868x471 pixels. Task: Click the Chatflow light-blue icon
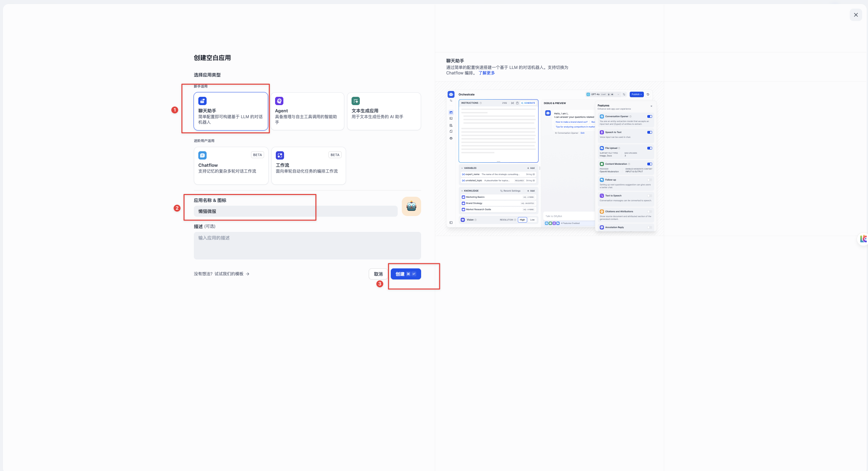(x=202, y=155)
